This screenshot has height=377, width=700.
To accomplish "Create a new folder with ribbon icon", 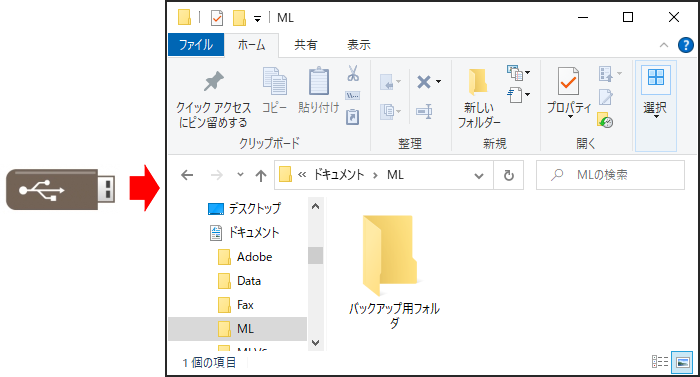I will [x=478, y=81].
